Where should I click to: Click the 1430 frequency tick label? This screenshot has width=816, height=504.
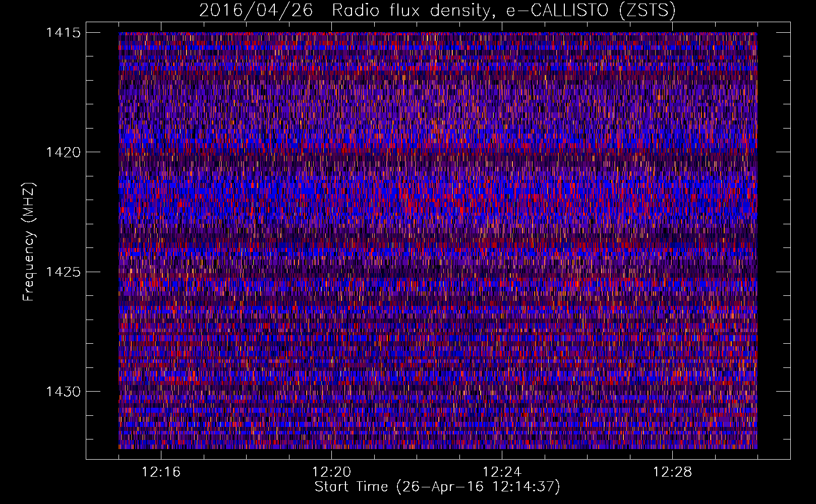tap(63, 392)
